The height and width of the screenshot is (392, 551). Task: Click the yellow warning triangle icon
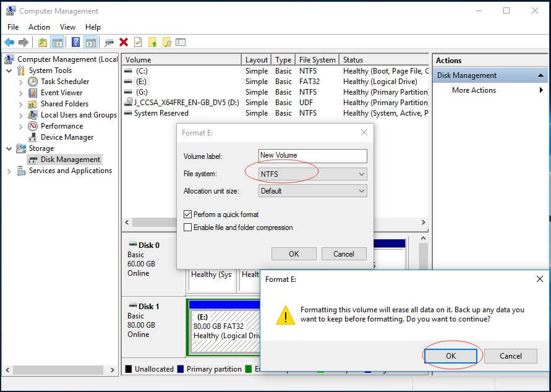coord(285,315)
